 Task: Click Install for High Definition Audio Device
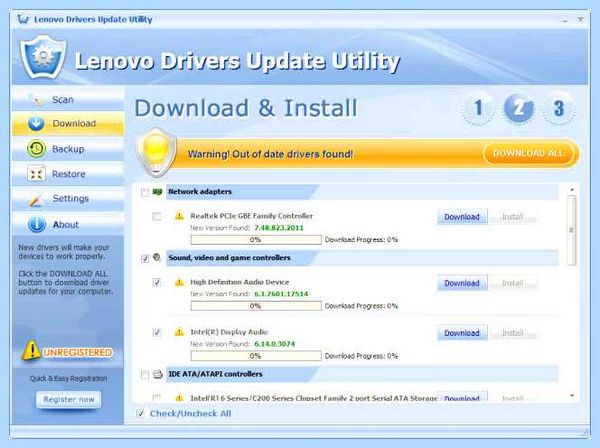point(513,283)
